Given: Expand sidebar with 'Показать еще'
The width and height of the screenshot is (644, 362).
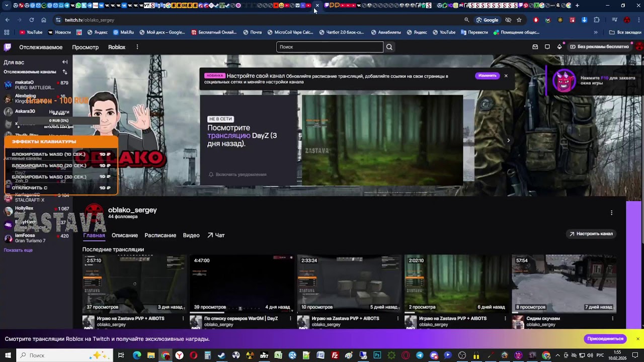Looking at the screenshot, I should pyautogui.click(x=18, y=250).
